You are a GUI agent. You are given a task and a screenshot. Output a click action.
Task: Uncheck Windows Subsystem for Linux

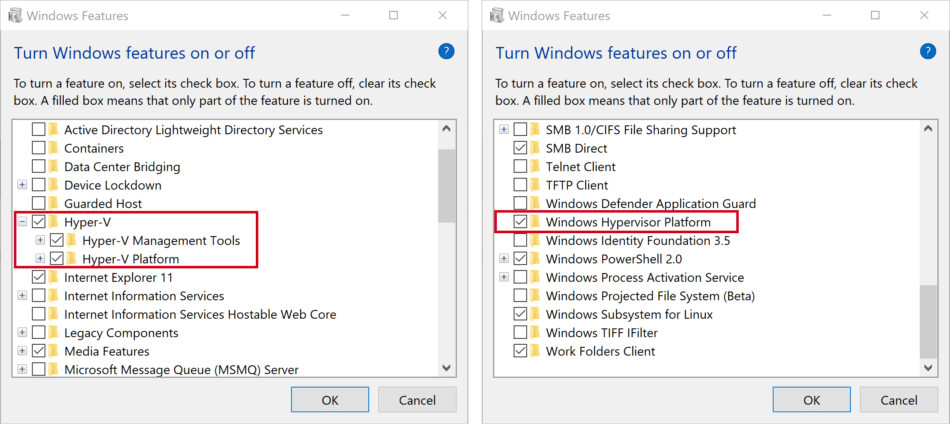(x=520, y=314)
